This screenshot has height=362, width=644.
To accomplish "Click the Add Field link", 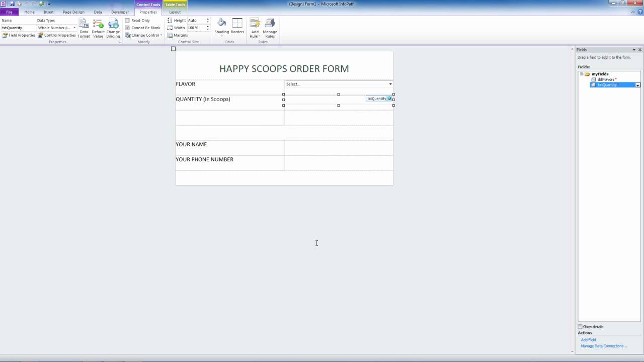I will tap(588, 340).
